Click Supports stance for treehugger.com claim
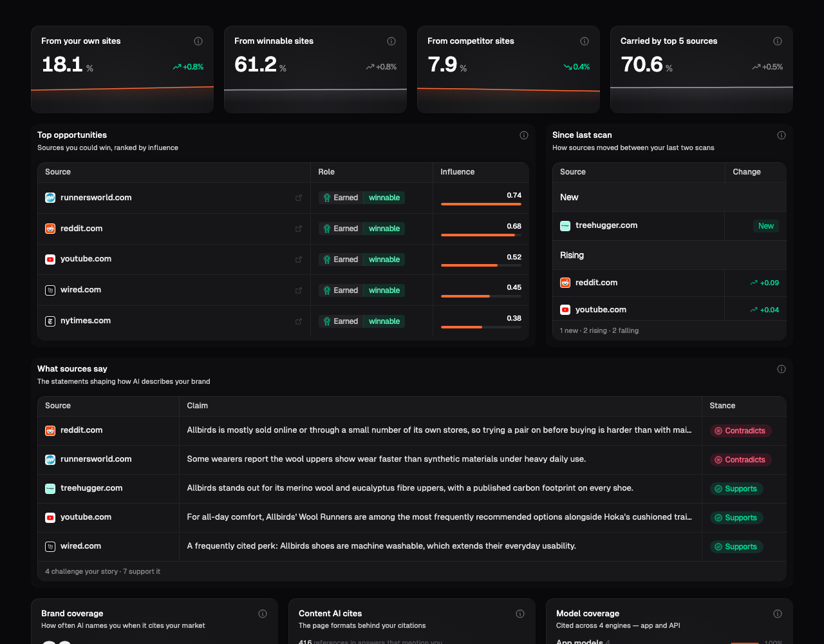Image resolution: width=824 pixels, height=644 pixels. 736,489
